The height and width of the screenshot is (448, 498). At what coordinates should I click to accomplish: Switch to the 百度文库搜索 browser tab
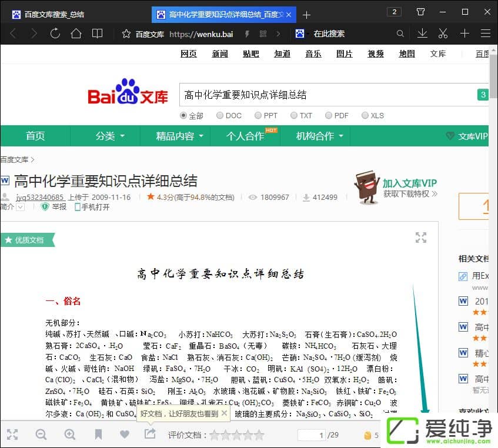point(53,14)
